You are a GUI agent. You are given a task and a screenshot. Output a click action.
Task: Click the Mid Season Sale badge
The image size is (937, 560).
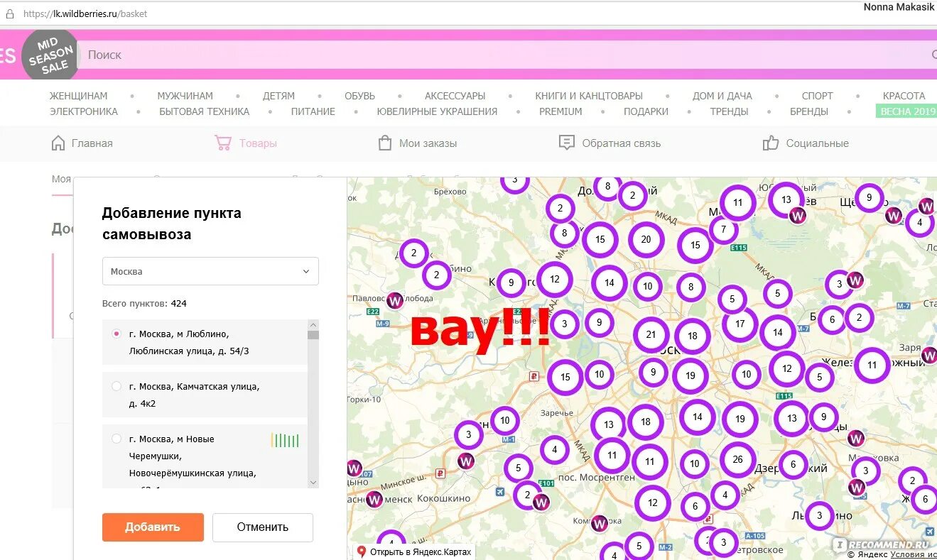click(50, 55)
